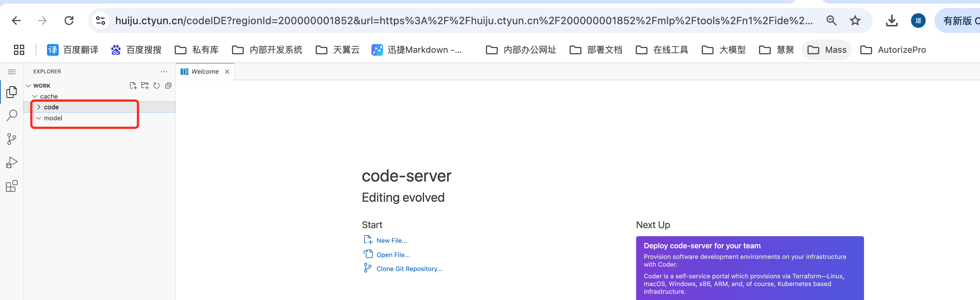
Task: Click the New File... link
Action: (x=392, y=241)
